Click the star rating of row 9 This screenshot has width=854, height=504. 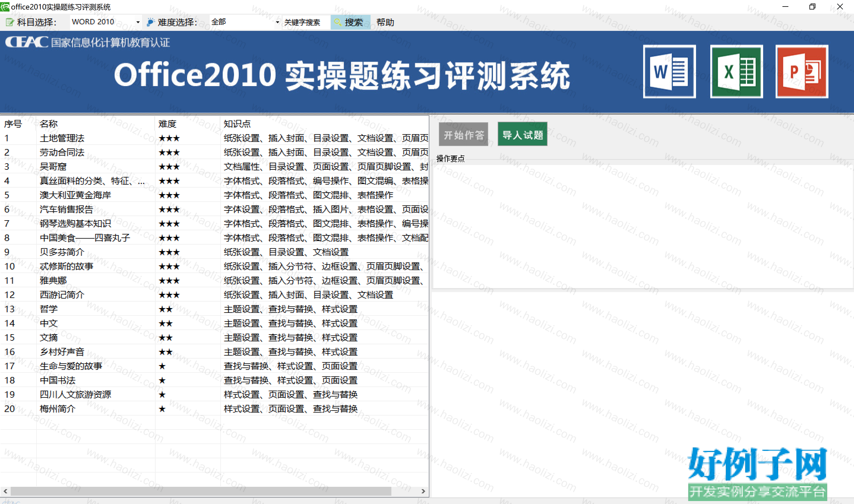pyautogui.click(x=169, y=252)
